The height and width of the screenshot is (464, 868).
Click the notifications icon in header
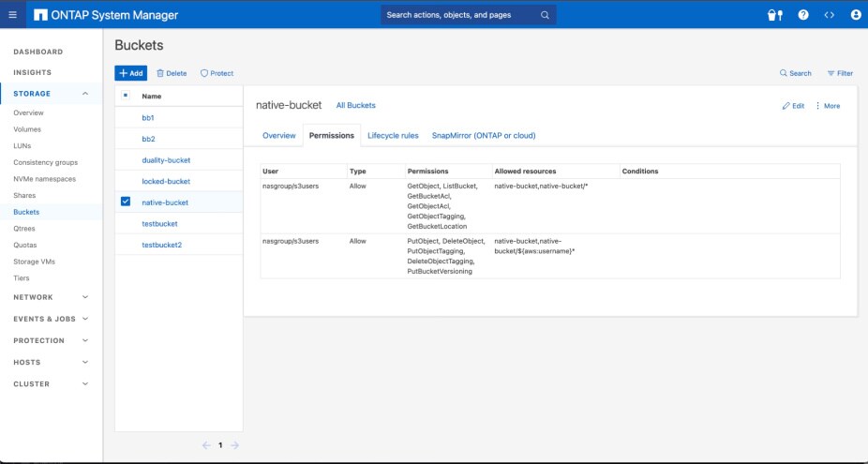pyautogui.click(x=774, y=15)
